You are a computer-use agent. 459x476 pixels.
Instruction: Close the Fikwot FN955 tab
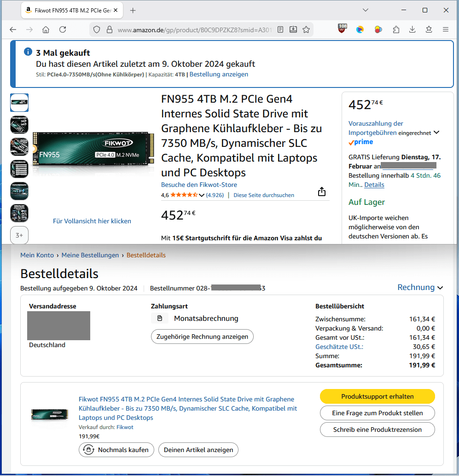click(116, 10)
